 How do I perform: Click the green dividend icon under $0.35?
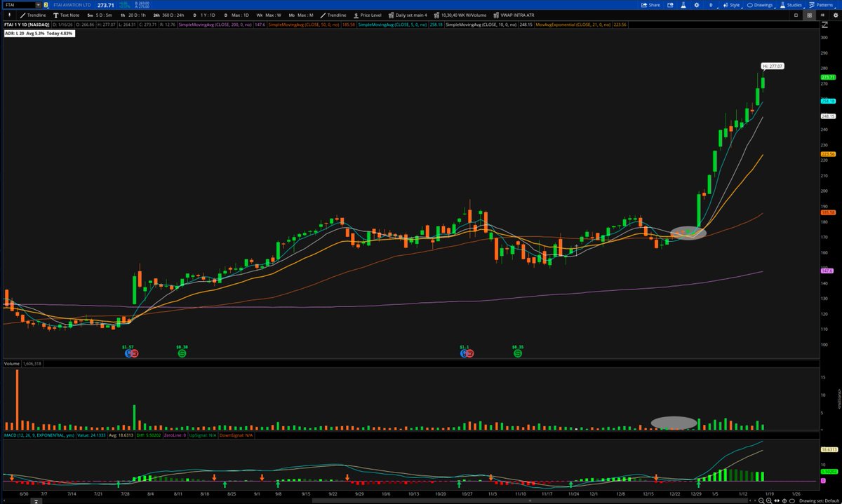(x=518, y=354)
